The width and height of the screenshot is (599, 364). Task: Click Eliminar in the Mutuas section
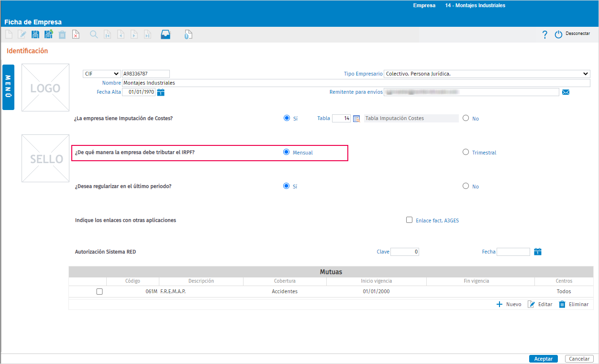574,304
